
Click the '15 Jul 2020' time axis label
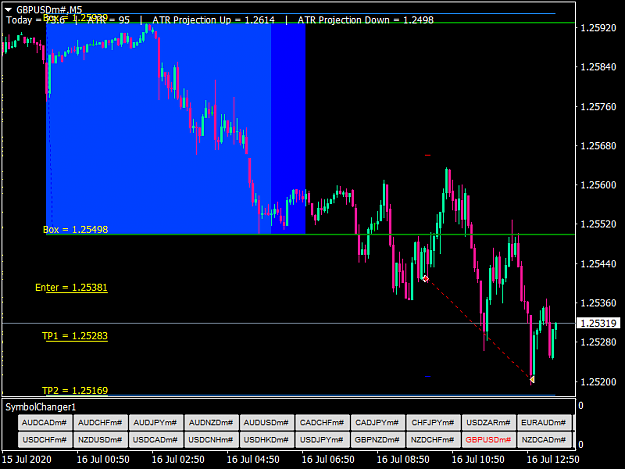point(27,459)
